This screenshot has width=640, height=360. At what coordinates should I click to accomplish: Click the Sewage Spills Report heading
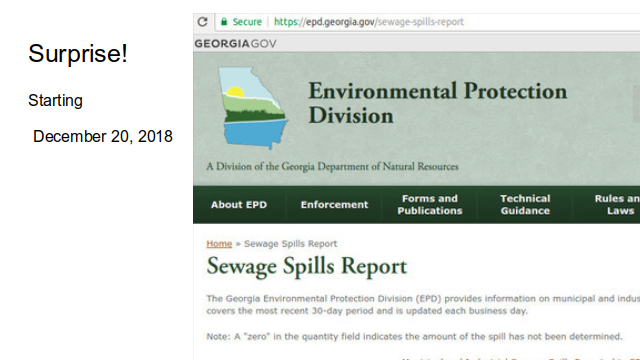pyautogui.click(x=307, y=266)
